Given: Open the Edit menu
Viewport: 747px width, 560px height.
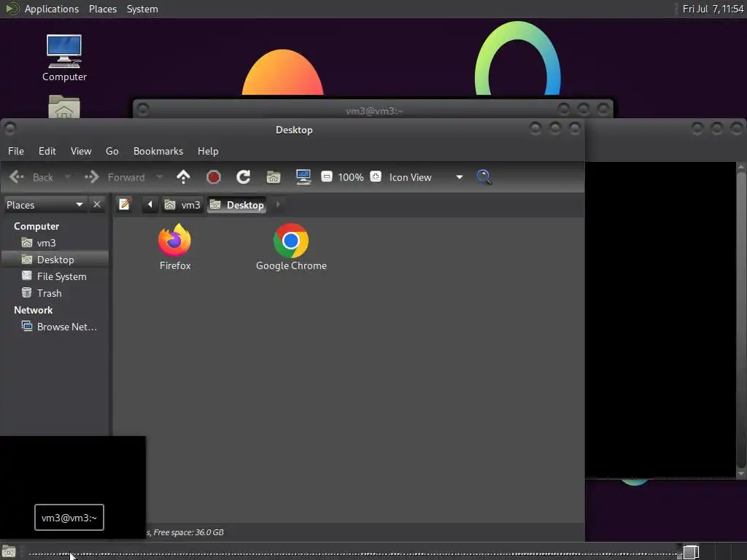Looking at the screenshot, I should click(47, 151).
